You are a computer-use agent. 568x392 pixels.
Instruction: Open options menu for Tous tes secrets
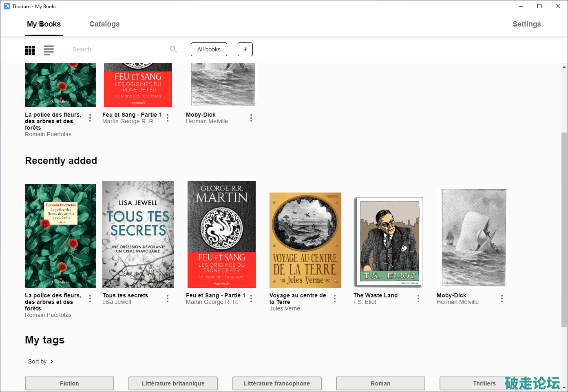(168, 299)
